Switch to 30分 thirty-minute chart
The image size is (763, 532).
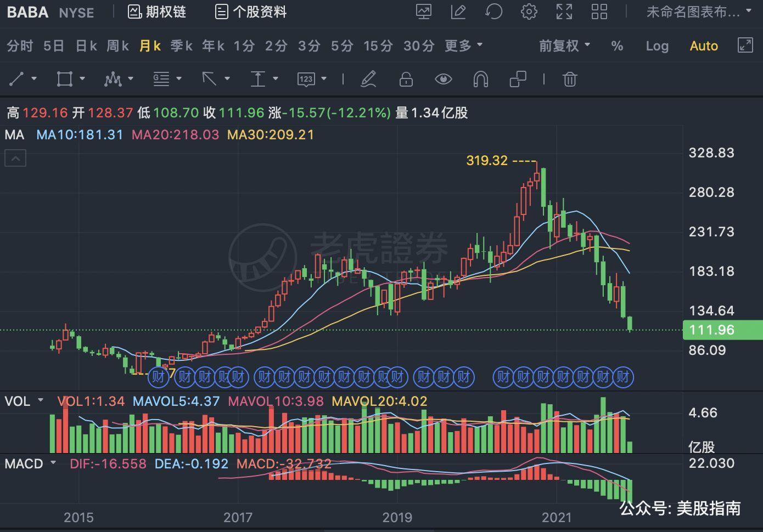tap(419, 46)
